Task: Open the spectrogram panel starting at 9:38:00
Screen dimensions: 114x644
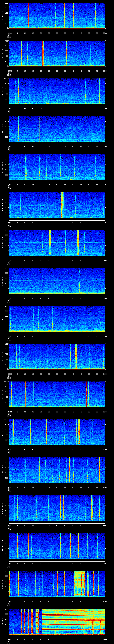Action: point(57,546)
